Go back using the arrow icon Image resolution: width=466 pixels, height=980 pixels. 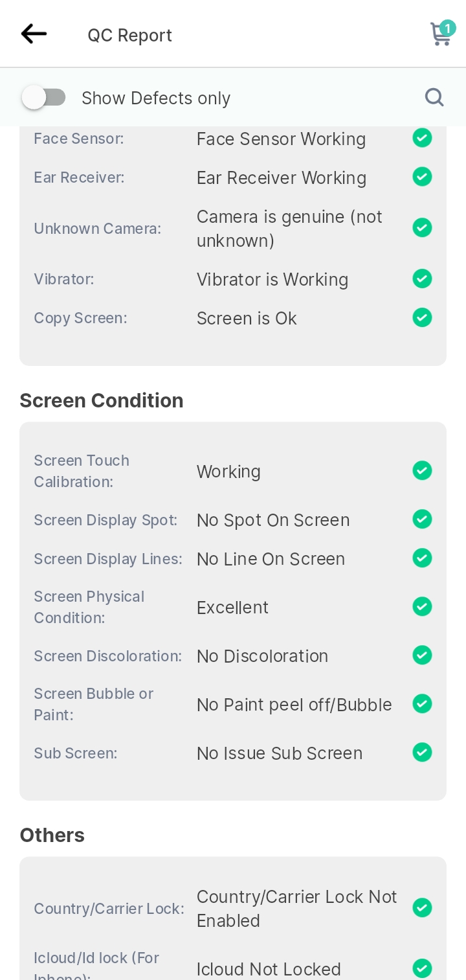tap(34, 34)
